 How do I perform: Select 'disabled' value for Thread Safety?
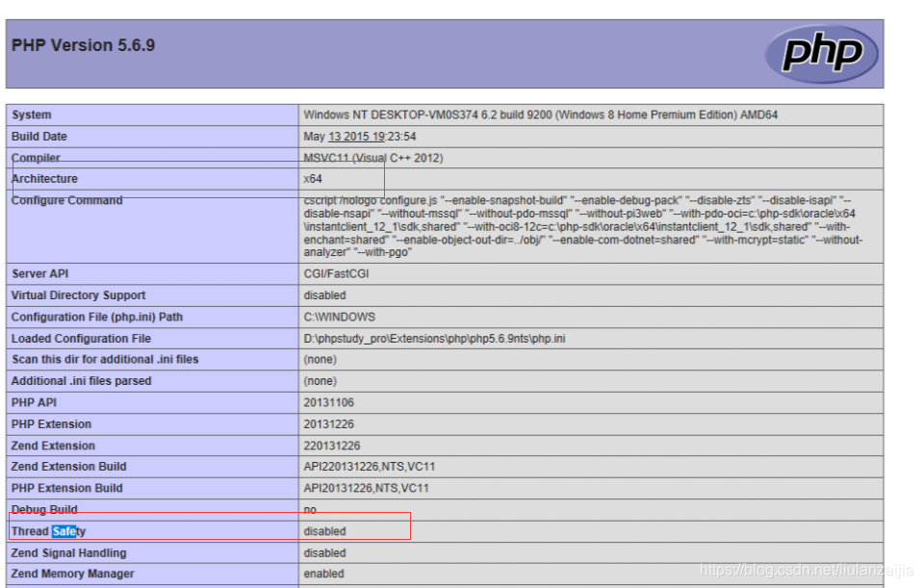tap(325, 531)
